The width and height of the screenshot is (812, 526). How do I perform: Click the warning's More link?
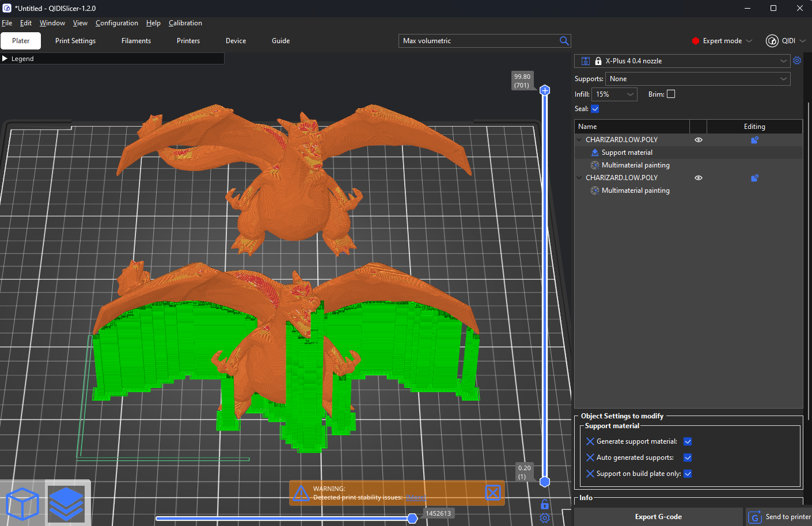click(416, 498)
